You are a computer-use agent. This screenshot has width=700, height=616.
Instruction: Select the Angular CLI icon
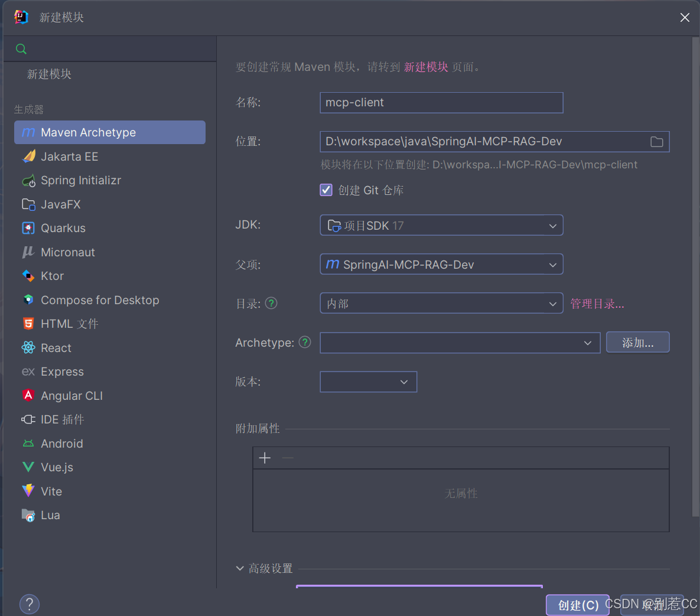pyautogui.click(x=28, y=396)
